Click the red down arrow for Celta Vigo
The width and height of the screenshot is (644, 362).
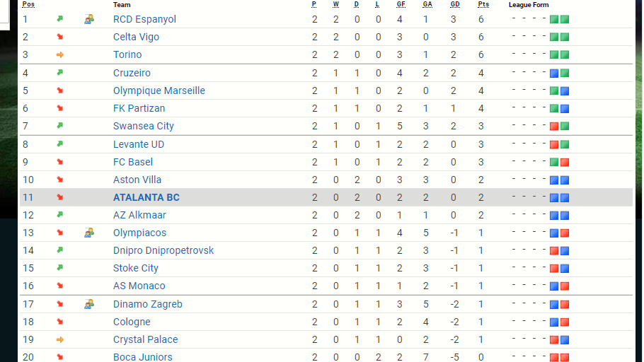[x=60, y=37]
